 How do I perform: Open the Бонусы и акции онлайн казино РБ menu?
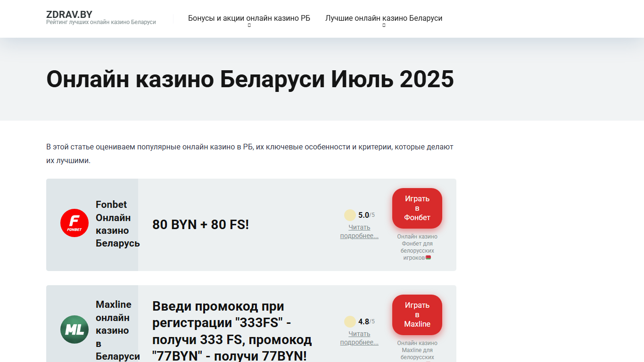click(249, 18)
